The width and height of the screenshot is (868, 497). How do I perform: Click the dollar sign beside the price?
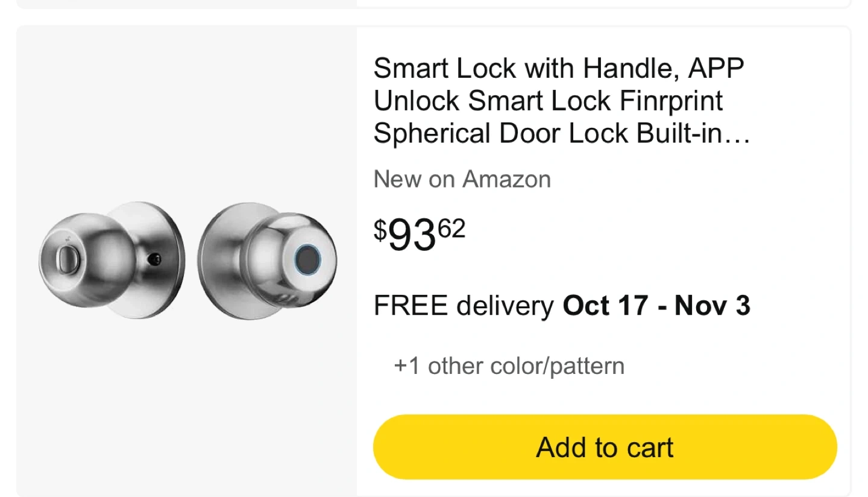click(x=380, y=229)
